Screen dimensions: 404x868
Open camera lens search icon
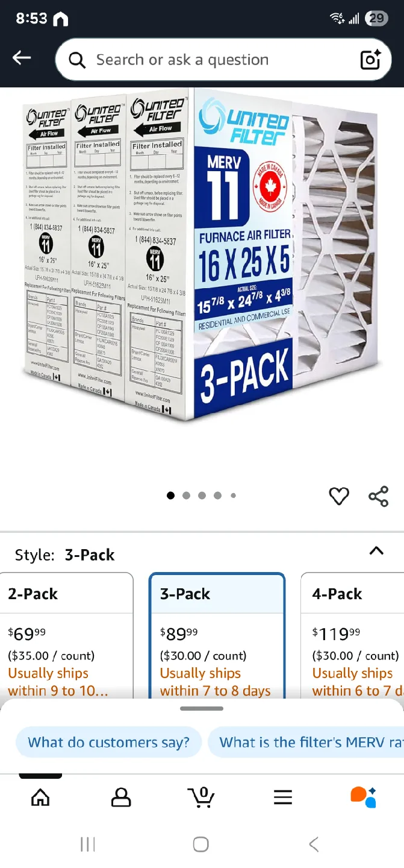(371, 60)
